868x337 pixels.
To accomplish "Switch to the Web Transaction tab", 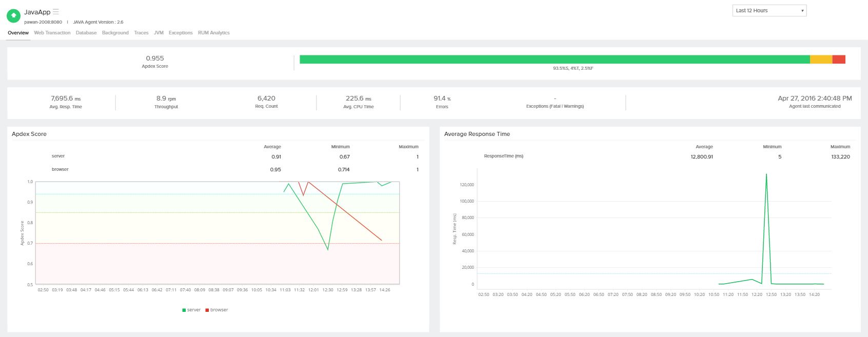I will (x=52, y=33).
